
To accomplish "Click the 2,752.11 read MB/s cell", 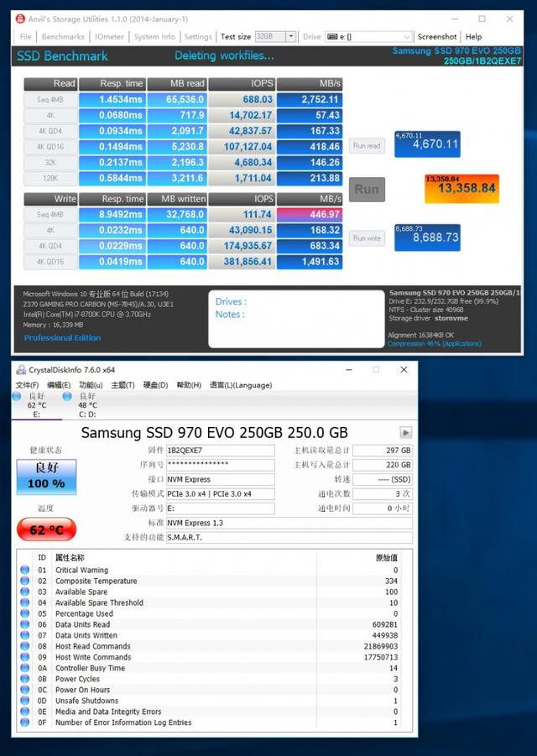I will tap(310, 100).
